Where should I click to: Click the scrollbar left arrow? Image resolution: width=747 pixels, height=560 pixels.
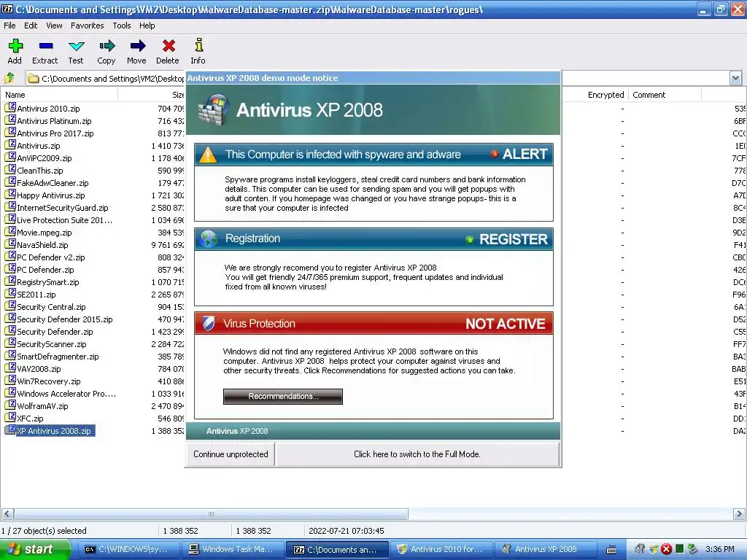(7, 514)
